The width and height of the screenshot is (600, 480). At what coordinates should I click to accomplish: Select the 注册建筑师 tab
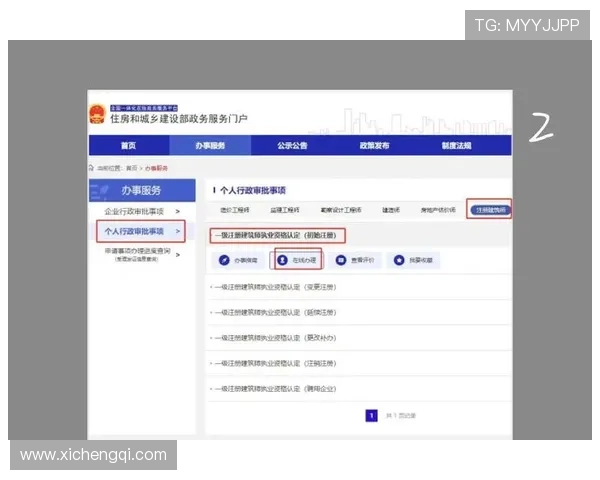(490, 210)
